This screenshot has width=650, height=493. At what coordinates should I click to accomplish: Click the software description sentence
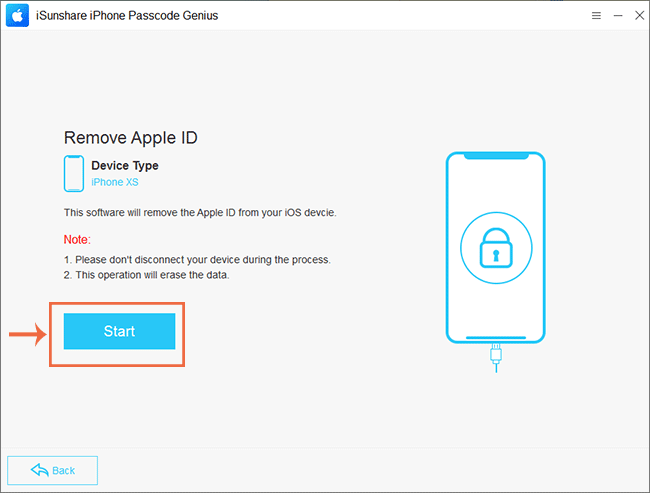tap(200, 213)
